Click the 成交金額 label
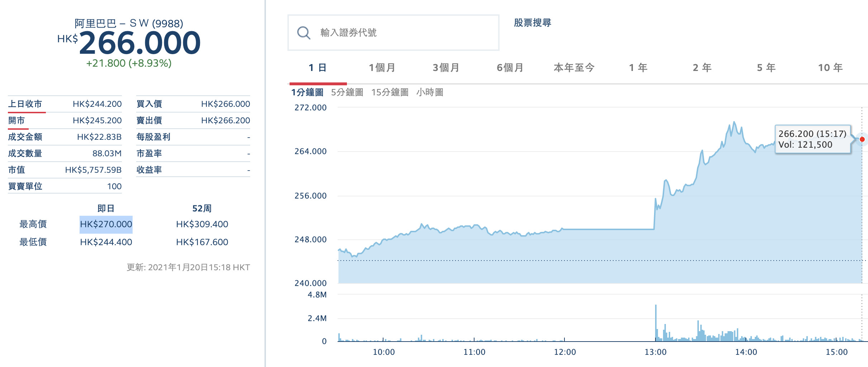 point(25,137)
